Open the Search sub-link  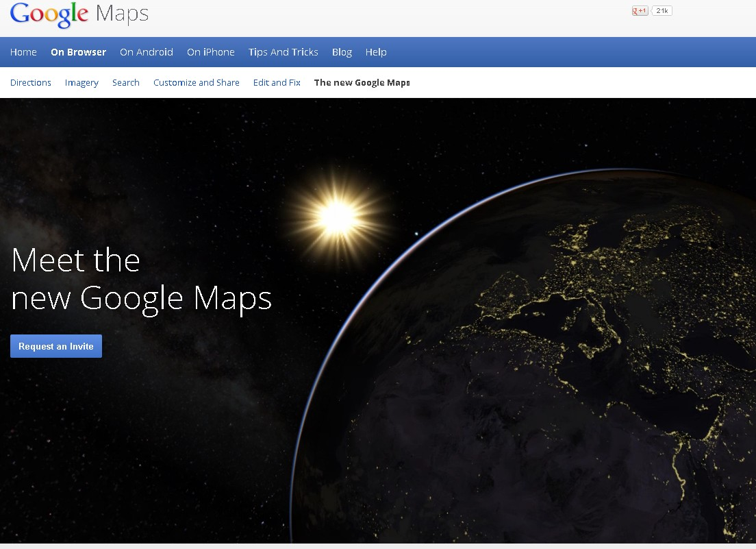click(x=126, y=82)
